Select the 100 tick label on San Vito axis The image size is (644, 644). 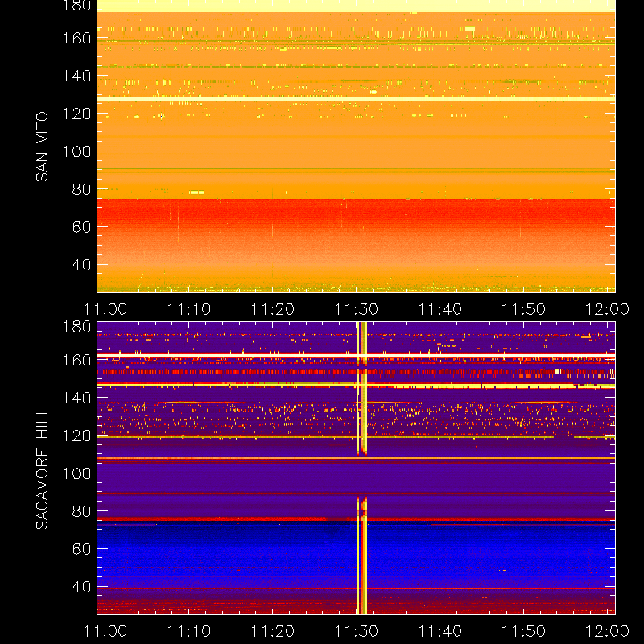76,151
